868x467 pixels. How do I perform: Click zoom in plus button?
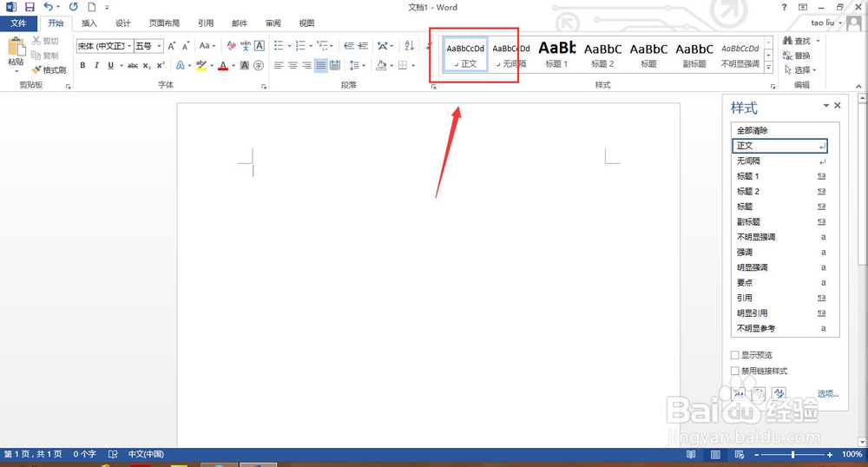click(829, 454)
